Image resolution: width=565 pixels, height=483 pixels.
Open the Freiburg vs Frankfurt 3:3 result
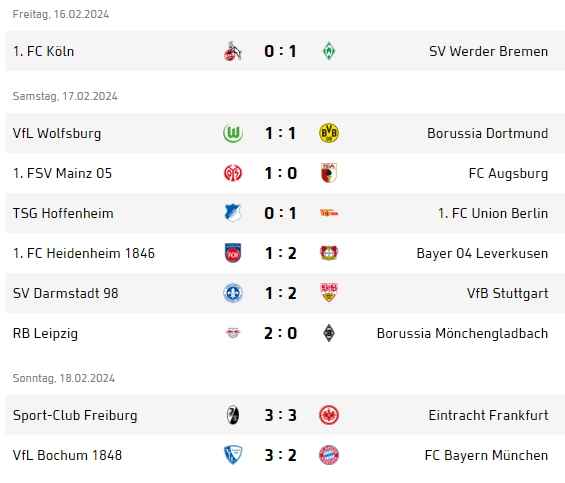tap(280, 415)
